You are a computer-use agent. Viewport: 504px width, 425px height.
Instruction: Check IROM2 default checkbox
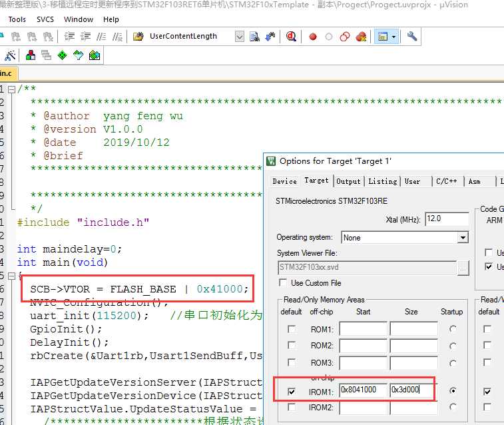[x=292, y=407]
